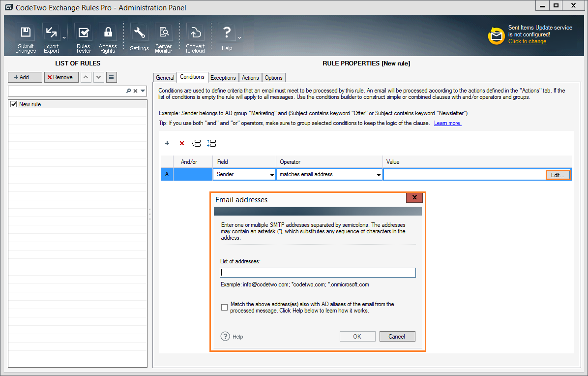The height and width of the screenshot is (376, 588).
Task: Select the 'New rule' list entry
Action: pos(78,104)
